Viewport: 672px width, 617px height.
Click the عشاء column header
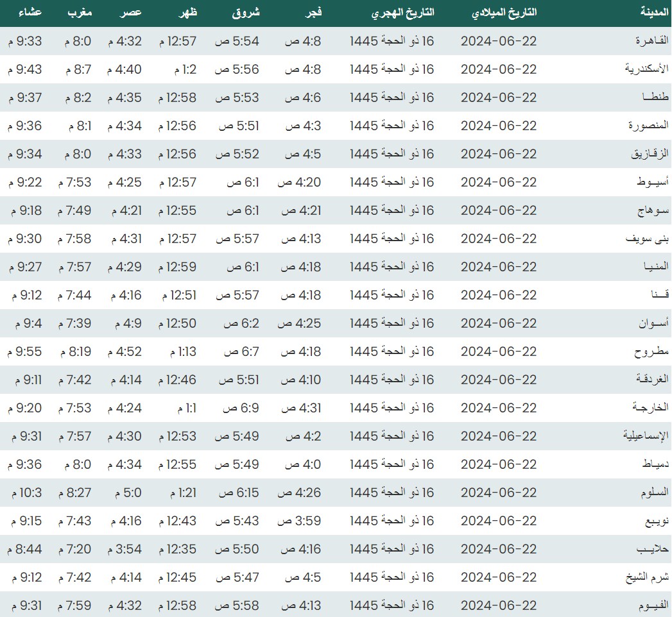26,13
